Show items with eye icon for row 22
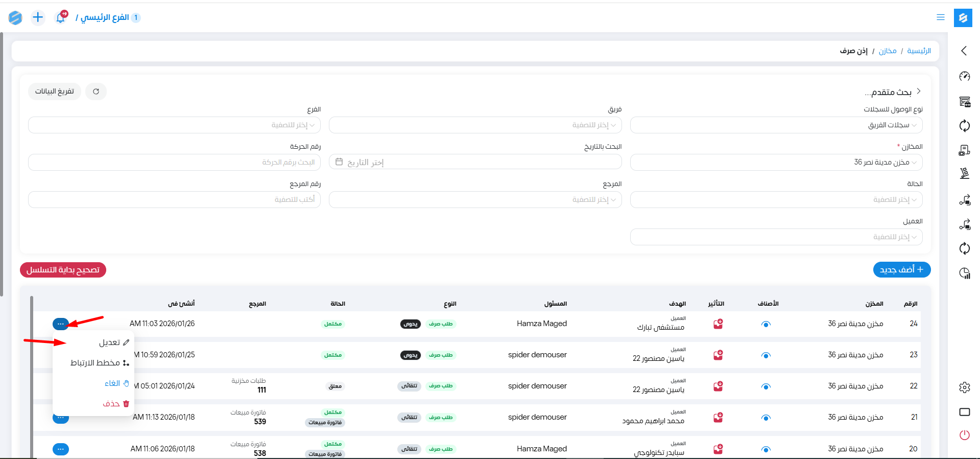The image size is (980, 459). point(766,386)
